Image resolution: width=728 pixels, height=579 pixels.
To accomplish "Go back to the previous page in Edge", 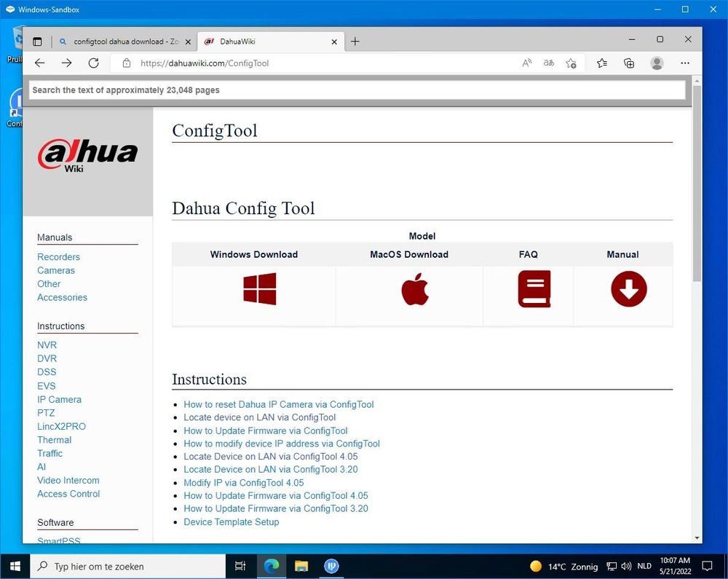I will (x=40, y=63).
